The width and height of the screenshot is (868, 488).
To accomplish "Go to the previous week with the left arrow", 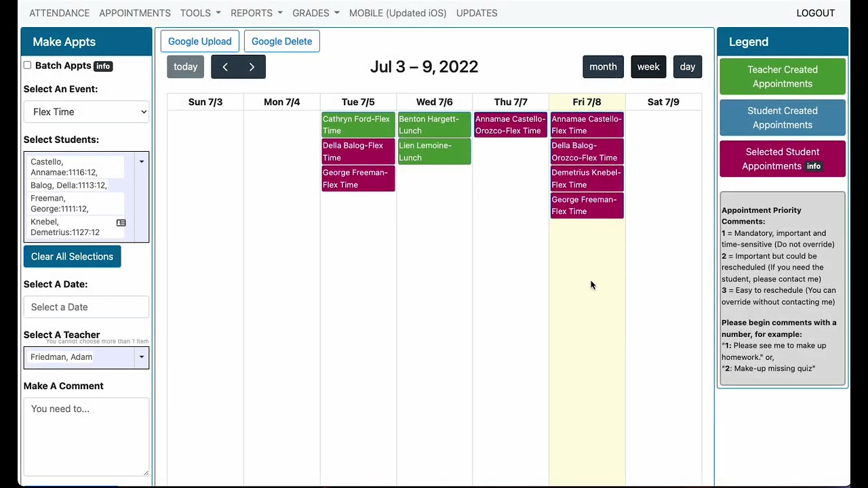I will pyautogui.click(x=224, y=66).
